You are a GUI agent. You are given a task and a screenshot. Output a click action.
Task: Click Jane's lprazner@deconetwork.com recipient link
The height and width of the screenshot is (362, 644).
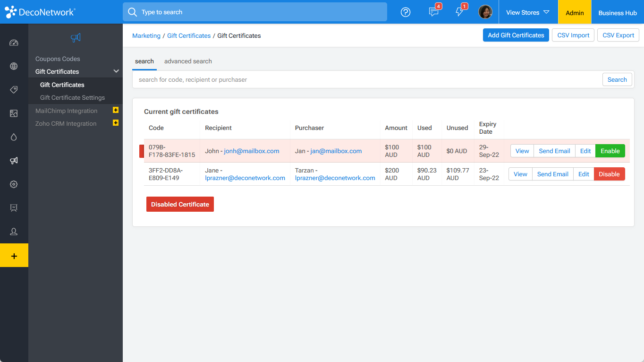pos(245,178)
